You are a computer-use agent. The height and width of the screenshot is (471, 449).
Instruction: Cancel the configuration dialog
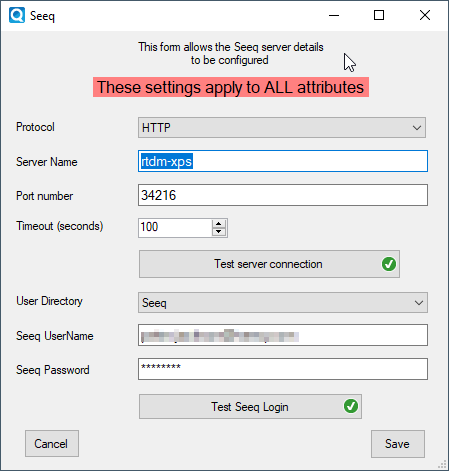click(52, 443)
